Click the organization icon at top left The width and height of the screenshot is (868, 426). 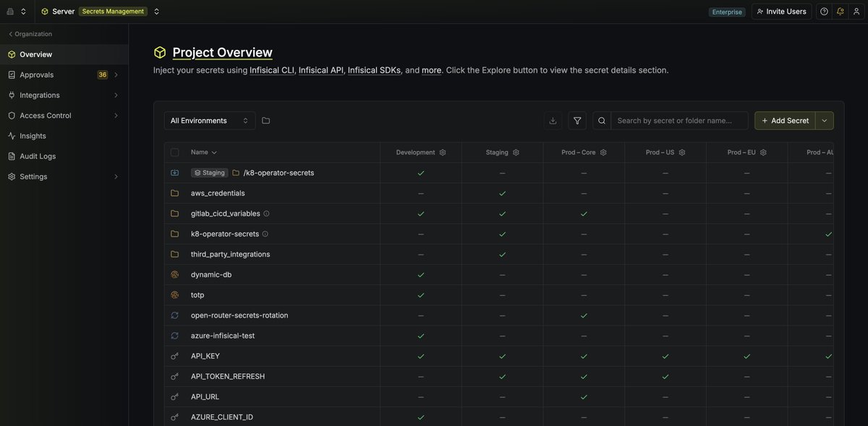10,12
